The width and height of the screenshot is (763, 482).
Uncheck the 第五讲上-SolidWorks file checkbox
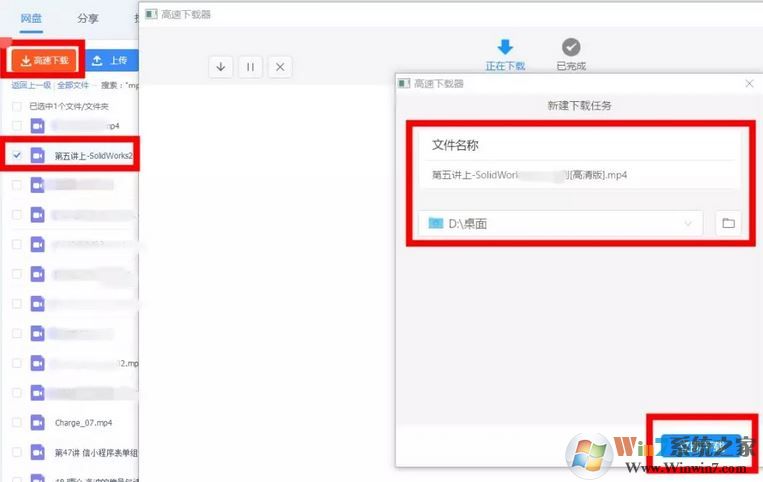pos(17,155)
